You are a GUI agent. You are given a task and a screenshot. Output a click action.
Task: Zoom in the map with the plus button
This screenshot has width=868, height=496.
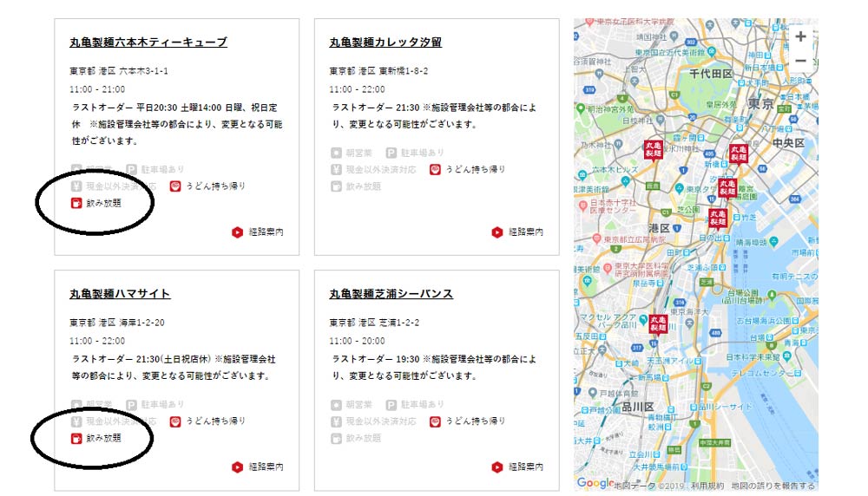tap(800, 37)
